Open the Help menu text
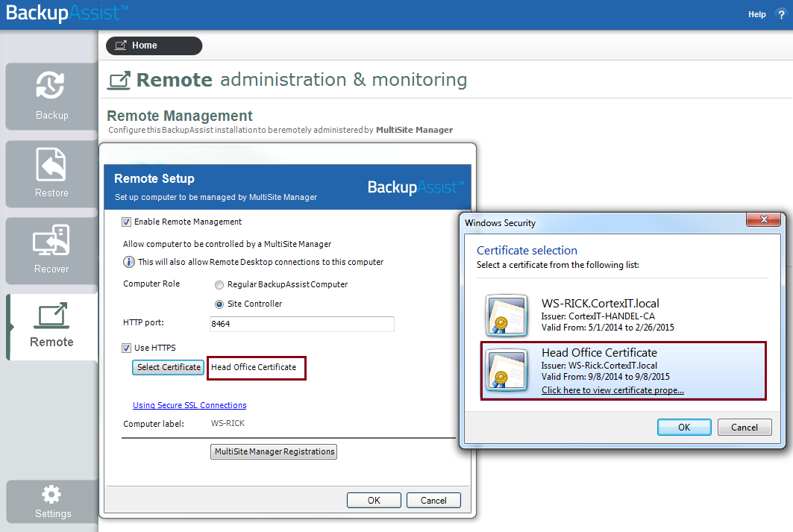 click(757, 15)
